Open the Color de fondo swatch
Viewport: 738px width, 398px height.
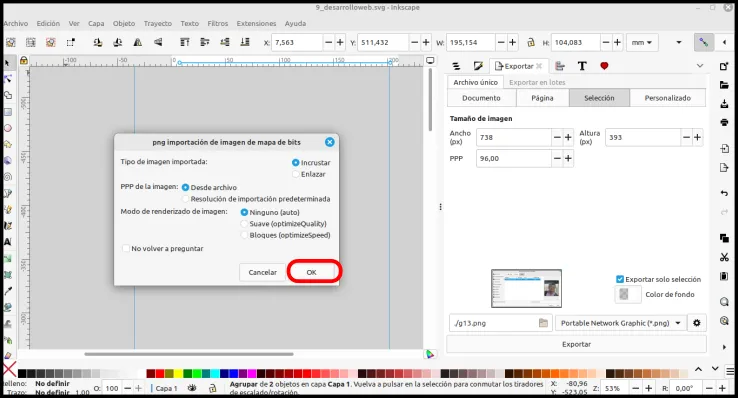(627, 295)
